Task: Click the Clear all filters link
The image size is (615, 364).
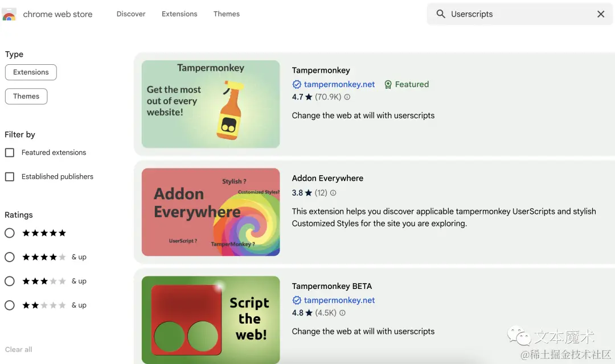Action: point(18,350)
